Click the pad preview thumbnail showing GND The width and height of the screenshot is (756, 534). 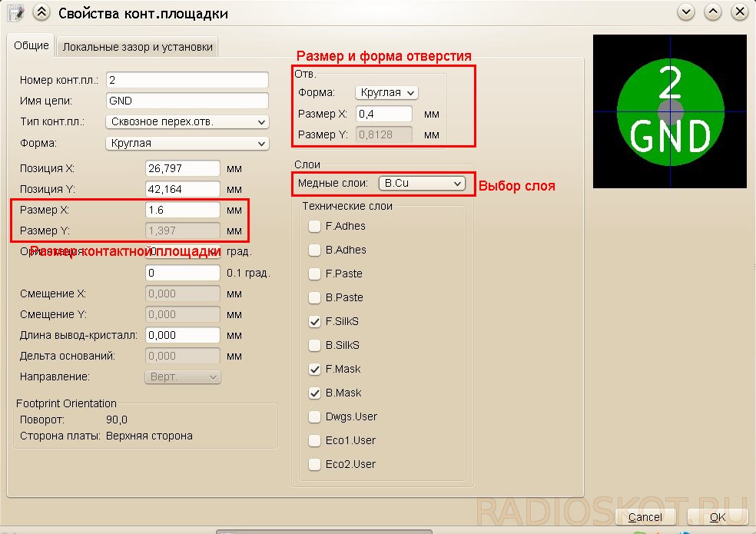[x=670, y=111]
